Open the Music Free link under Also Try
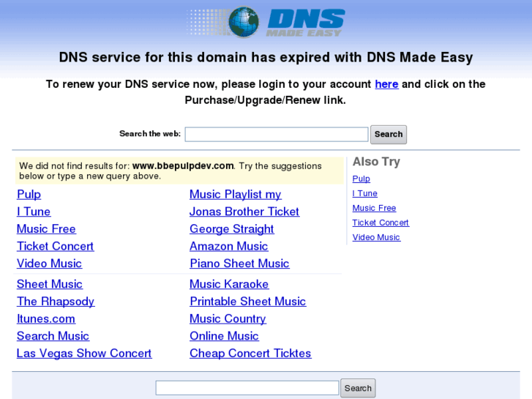The image size is (532, 399). coord(374,208)
